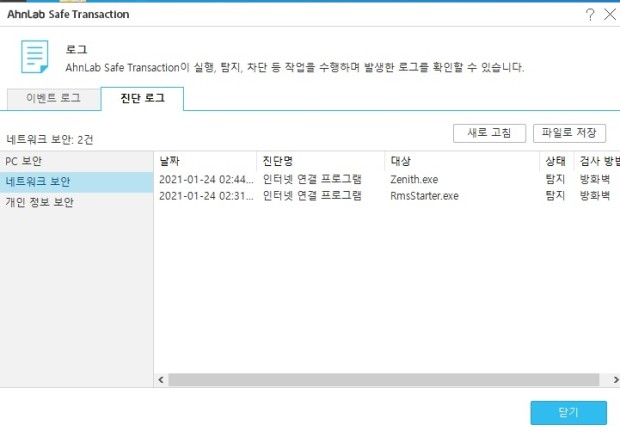Click the 네트워크 보안: 2건 count label
This screenshot has width=620, height=437.
point(50,140)
